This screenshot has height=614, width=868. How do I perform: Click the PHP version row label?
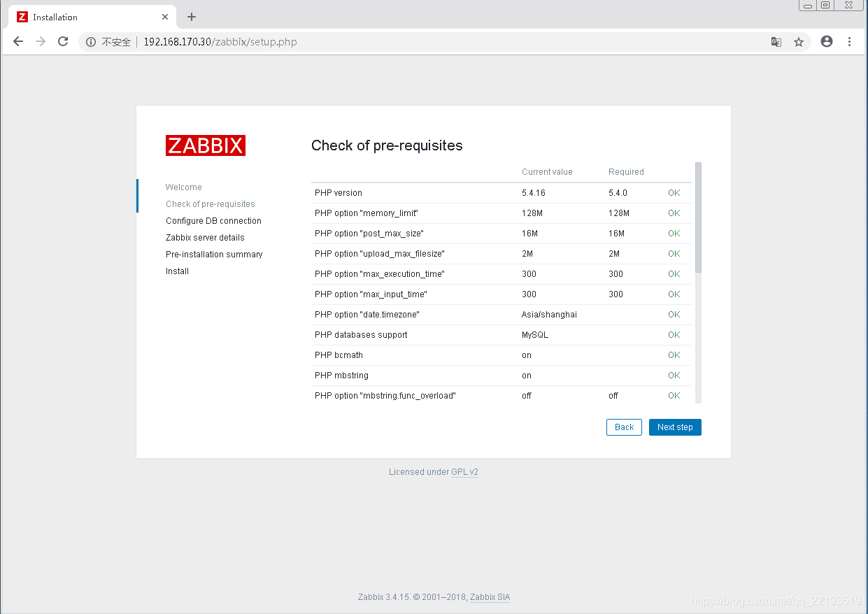pos(339,193)
